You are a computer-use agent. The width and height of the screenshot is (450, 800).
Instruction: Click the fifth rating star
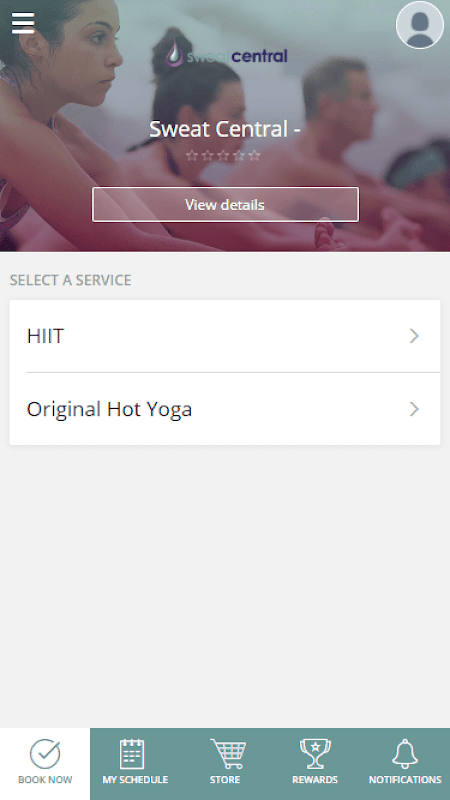(x=255, y=155)
